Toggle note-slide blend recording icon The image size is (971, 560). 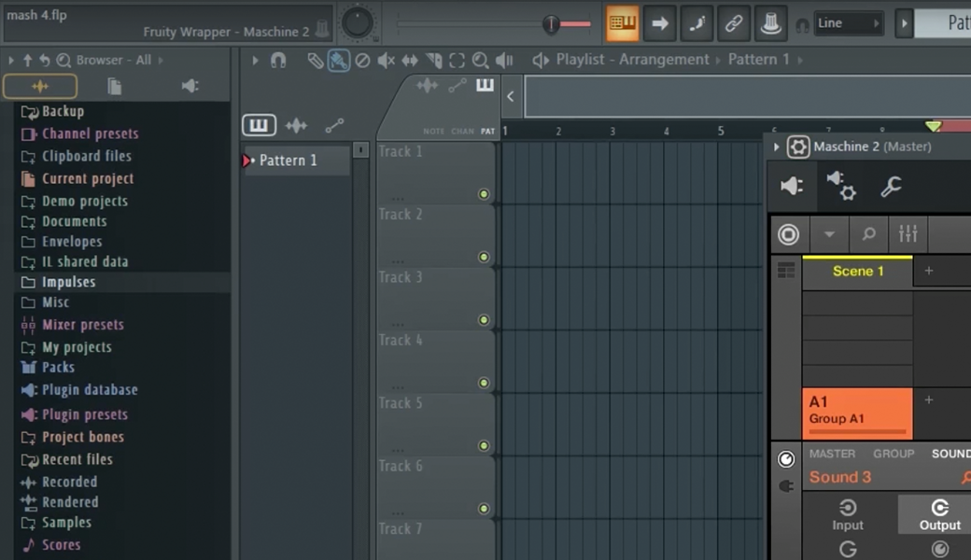[697, 23]
